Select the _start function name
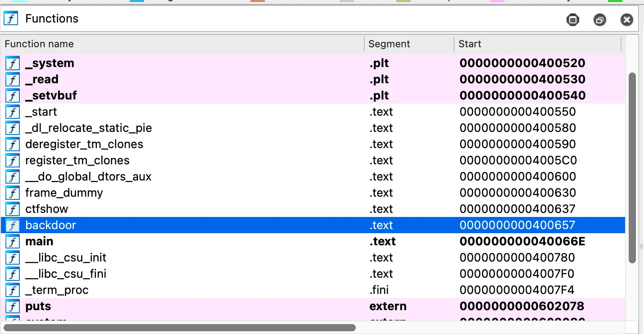This screenshot has width=644, height=334. tap(41, 112)
